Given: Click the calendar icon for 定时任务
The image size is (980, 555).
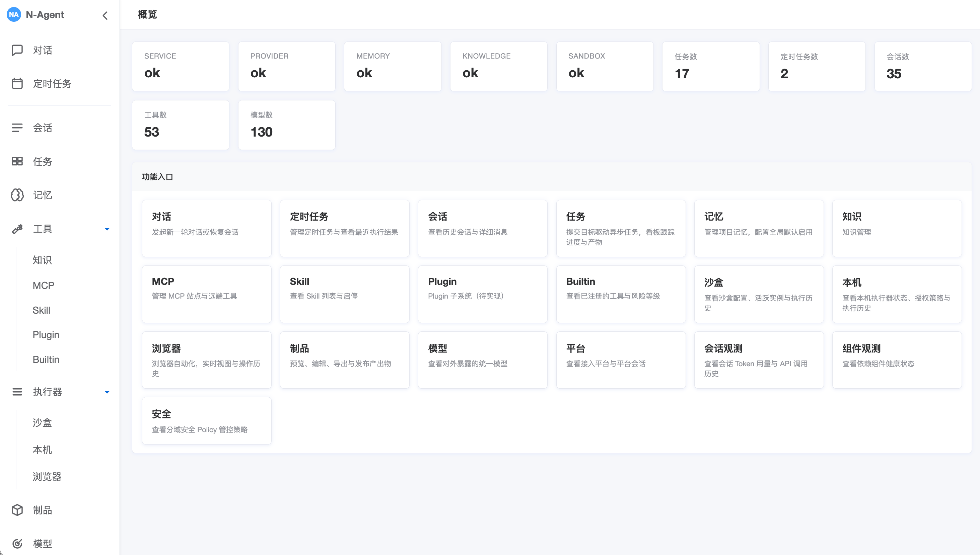Looking at the screenshot, I should pos(17,83).
